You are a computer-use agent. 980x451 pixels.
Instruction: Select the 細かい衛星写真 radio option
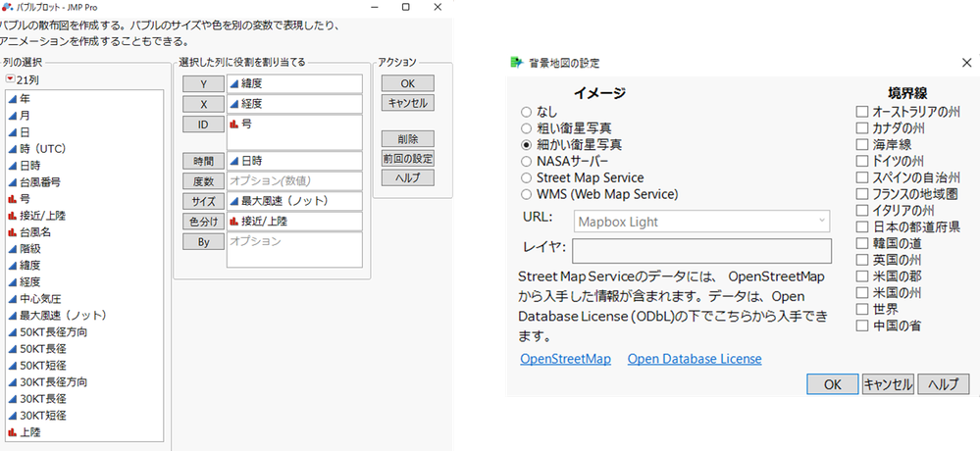tap(526, 144)
